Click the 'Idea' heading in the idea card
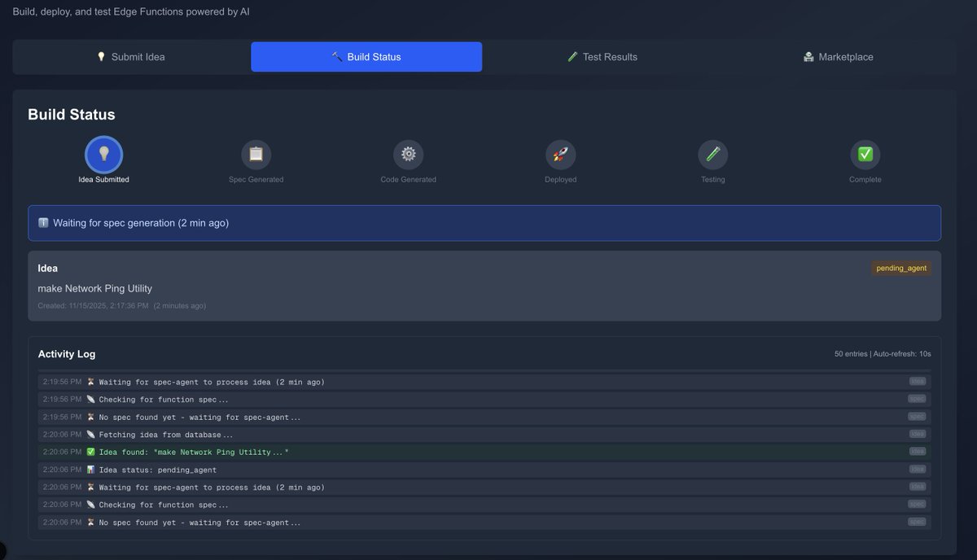Viewport: 977px width, 560px height. tap(48, 268)
